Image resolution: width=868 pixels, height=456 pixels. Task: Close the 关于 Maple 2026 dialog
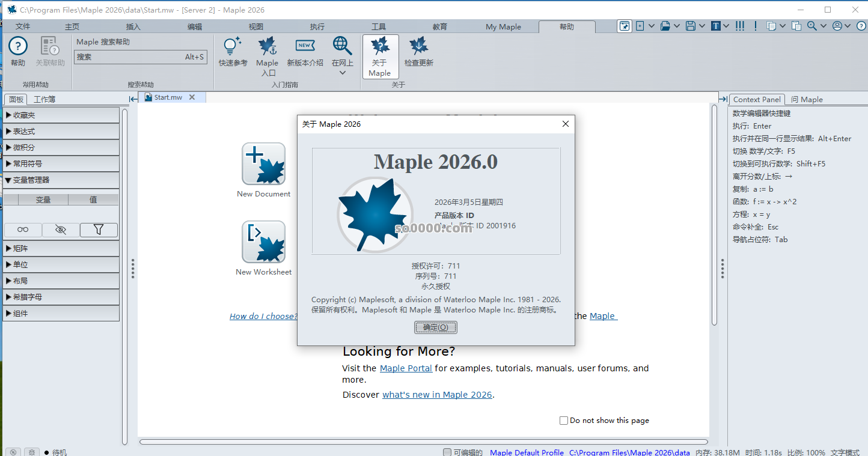pos(565,124)
